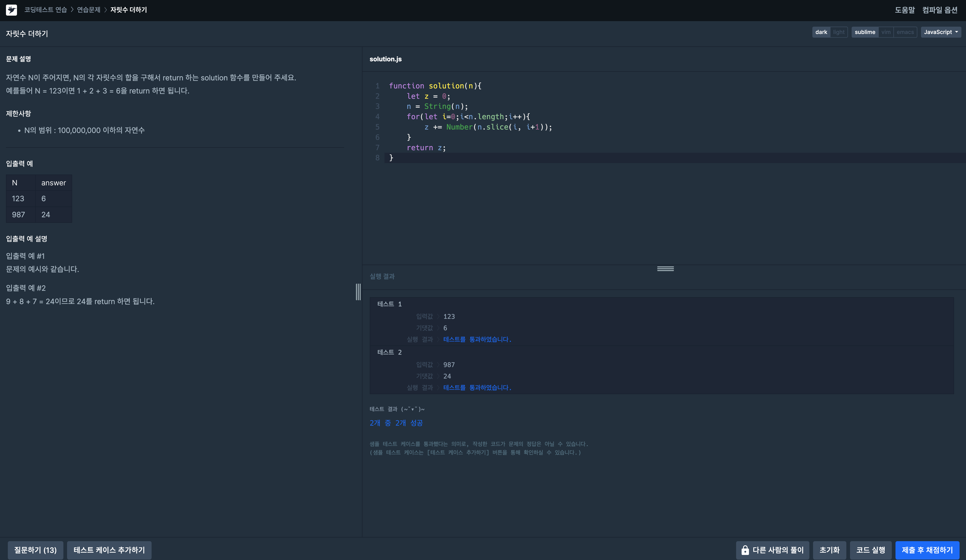Click the 자릿수 더하기 page title
The width and height of the screenshot is (966, 560).
pos(27,34)
